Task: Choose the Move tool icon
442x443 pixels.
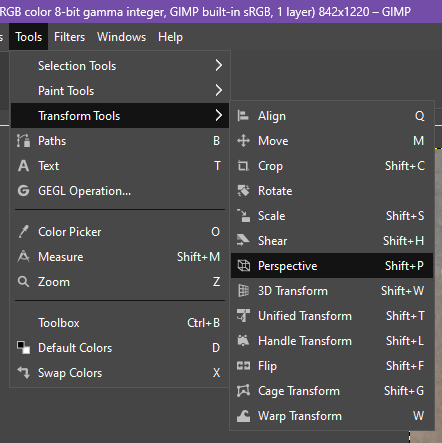Action: [x=243, y=141]
